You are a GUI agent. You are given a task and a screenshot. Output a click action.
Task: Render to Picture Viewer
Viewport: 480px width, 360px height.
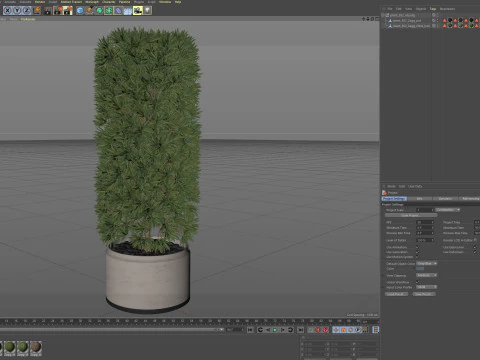(x=58, y=11)
